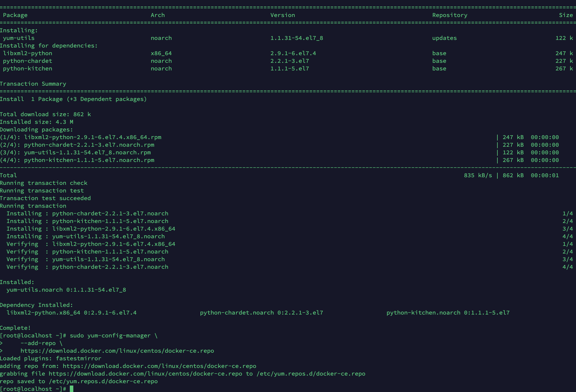Click the 'Repository' column header
The image size is (576, 392).
[x=450, y=15]
